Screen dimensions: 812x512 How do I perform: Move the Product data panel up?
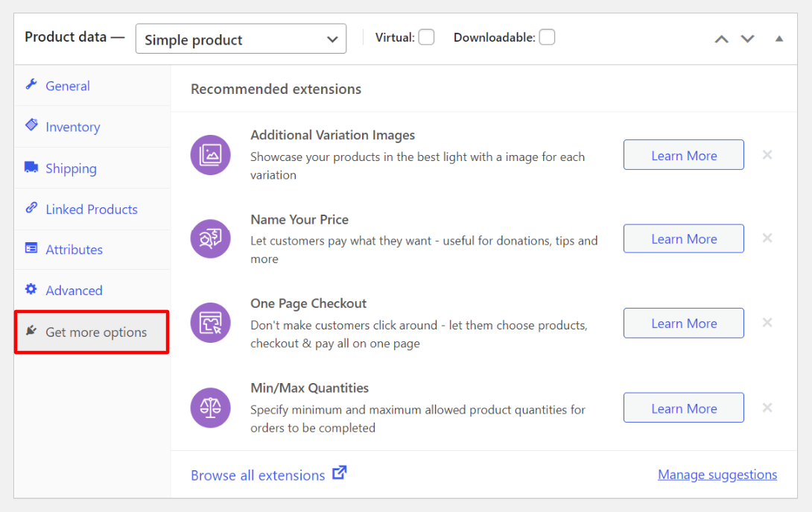click(721, 39)
